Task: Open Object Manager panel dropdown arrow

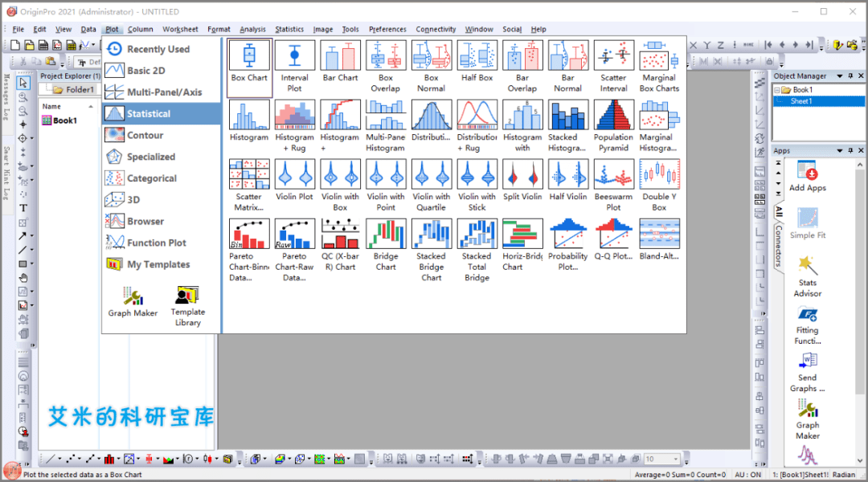Action: pos(840,76)
